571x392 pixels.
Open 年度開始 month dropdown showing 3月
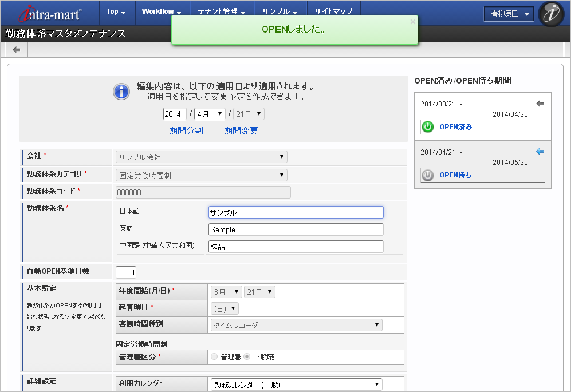point(226,292)
